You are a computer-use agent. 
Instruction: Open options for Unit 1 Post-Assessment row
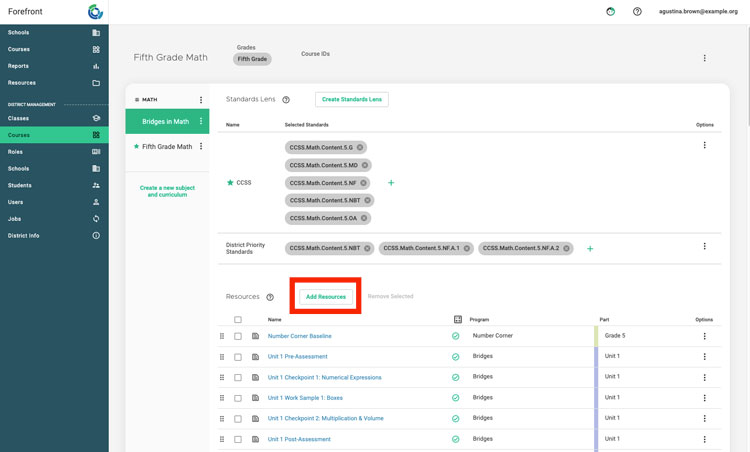(x=705, y=439)
